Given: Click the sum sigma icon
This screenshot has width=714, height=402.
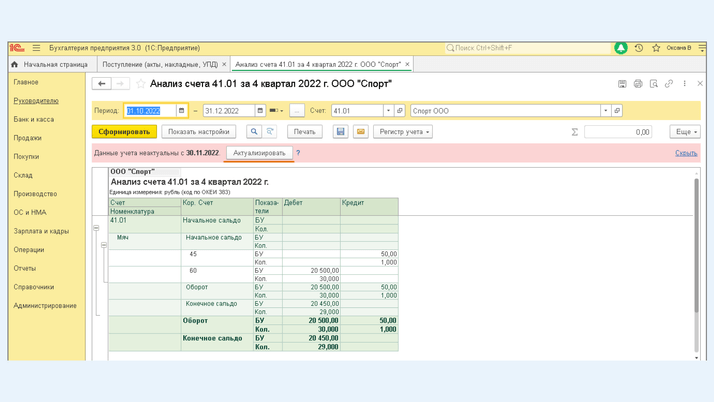Looking at the screenshot, I should [x=575, y=132].
